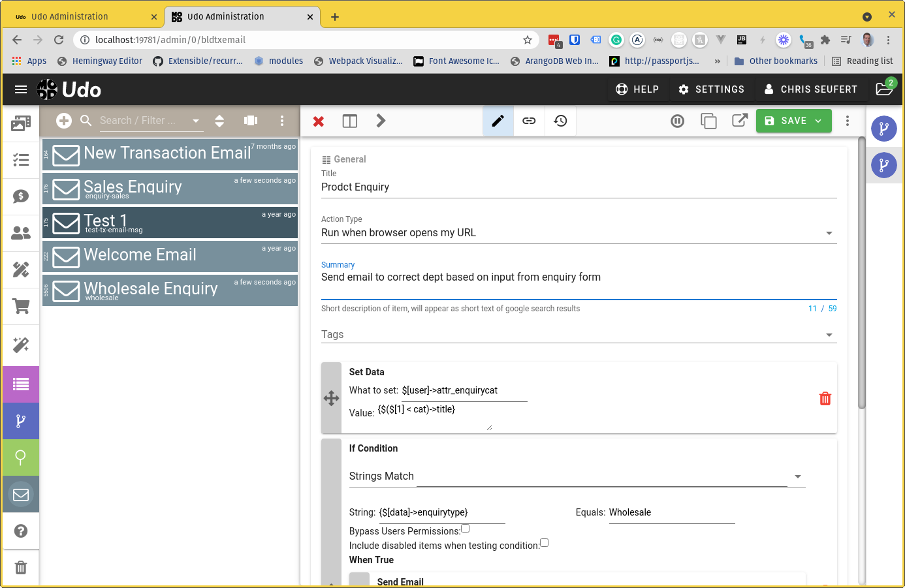Click the Title field Prodct Enquiry
This screenshot has height=588, width=905.
pos(579,187)
